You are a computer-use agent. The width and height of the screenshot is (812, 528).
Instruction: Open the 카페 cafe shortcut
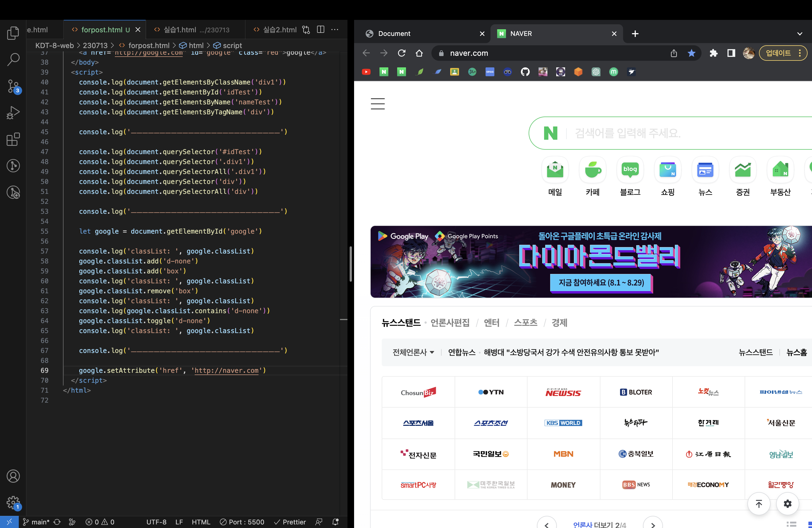(x=593, y=177)
